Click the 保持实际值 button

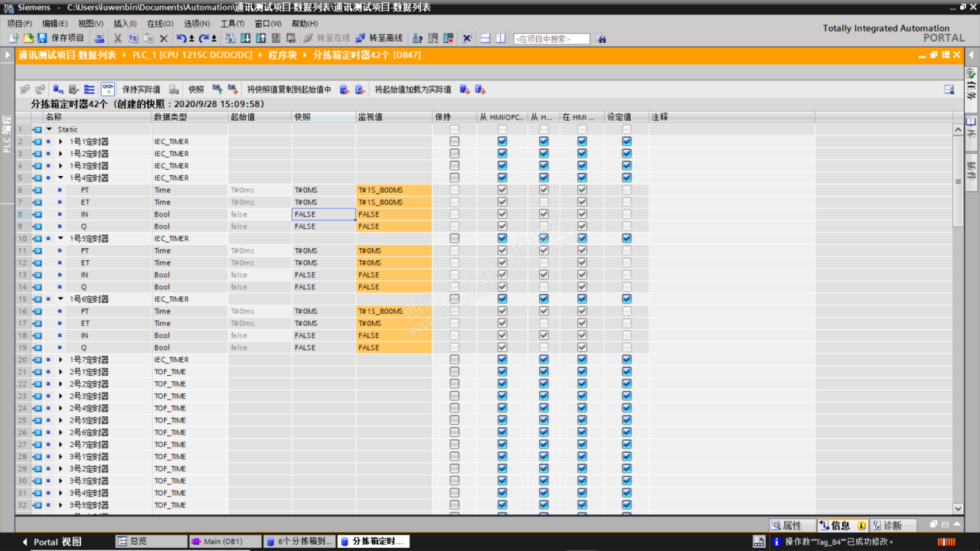click(x=142, y=90)
